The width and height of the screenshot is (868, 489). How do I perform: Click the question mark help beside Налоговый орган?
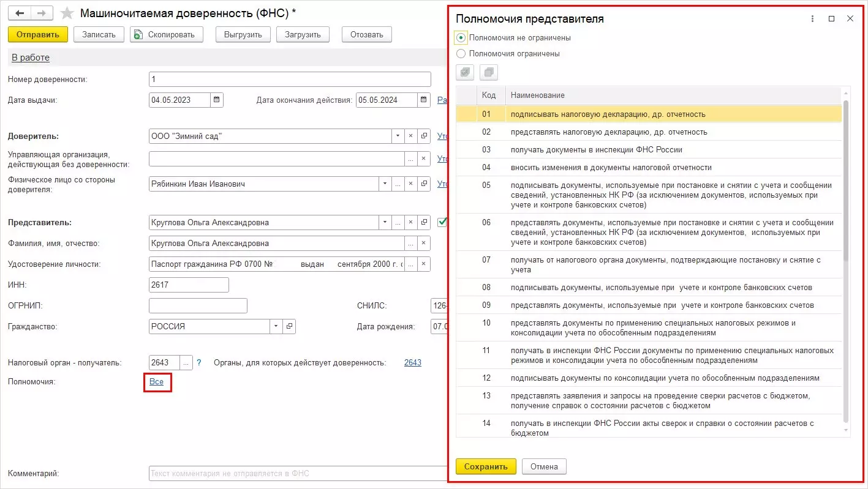point(199,363)
